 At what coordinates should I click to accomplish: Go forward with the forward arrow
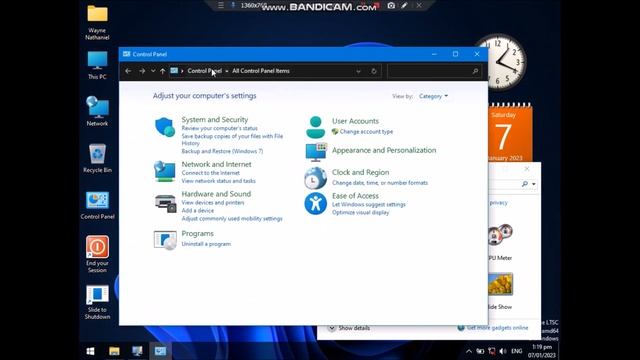[142, 71]
